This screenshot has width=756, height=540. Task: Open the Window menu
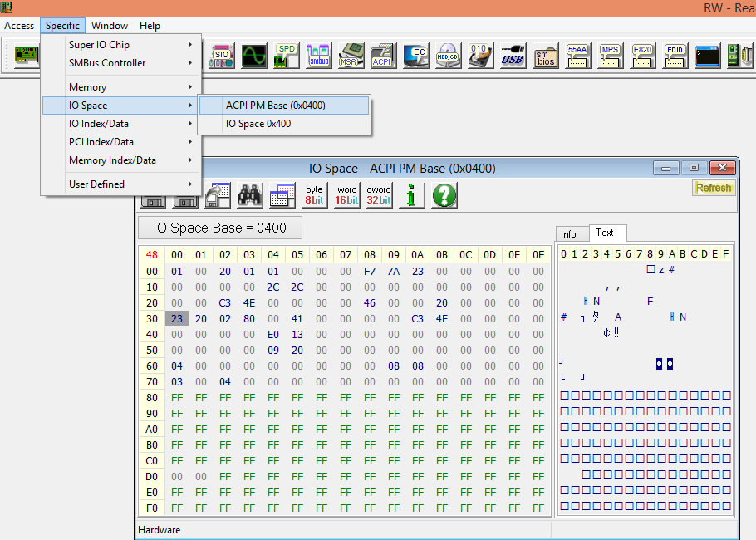pyautogui.click(x=110, y=26)
